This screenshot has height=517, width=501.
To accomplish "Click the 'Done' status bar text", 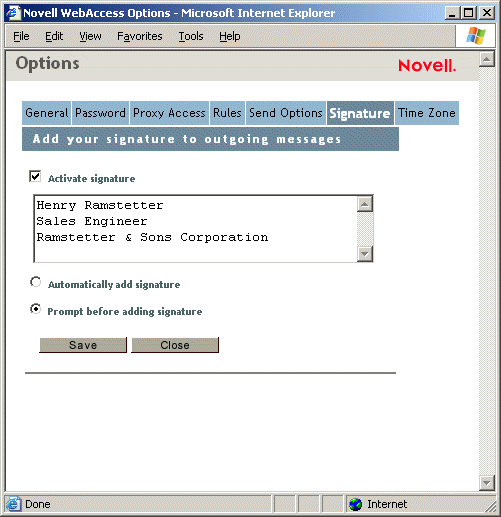I will pyautogui.click(x=38, y=504).
